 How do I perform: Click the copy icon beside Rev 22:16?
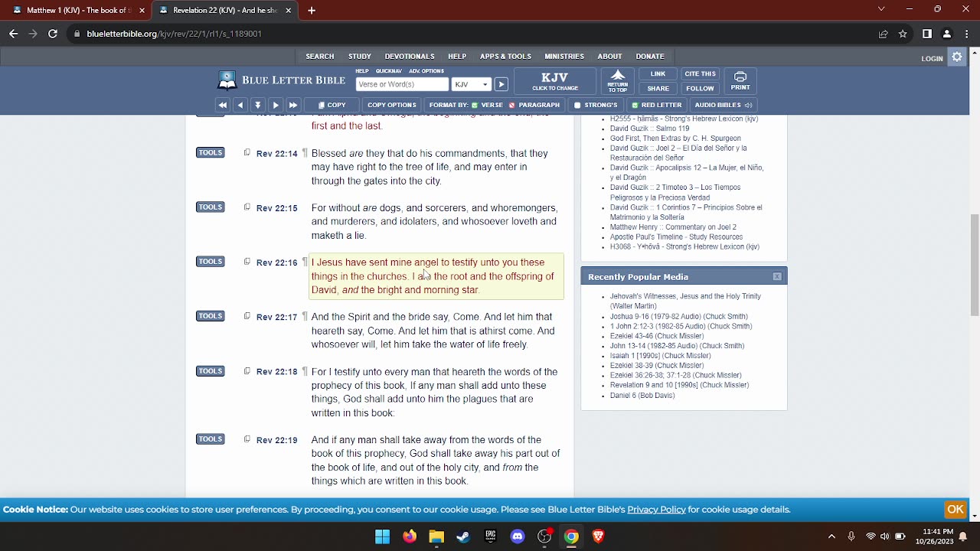[x=247, y=262]
